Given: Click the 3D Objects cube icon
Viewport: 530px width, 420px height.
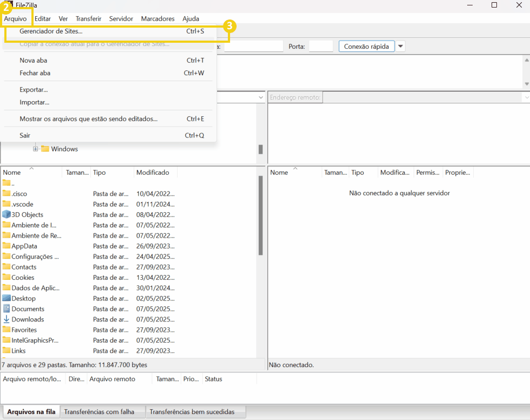Looking at the screenshot, I should tap(6, 214).
